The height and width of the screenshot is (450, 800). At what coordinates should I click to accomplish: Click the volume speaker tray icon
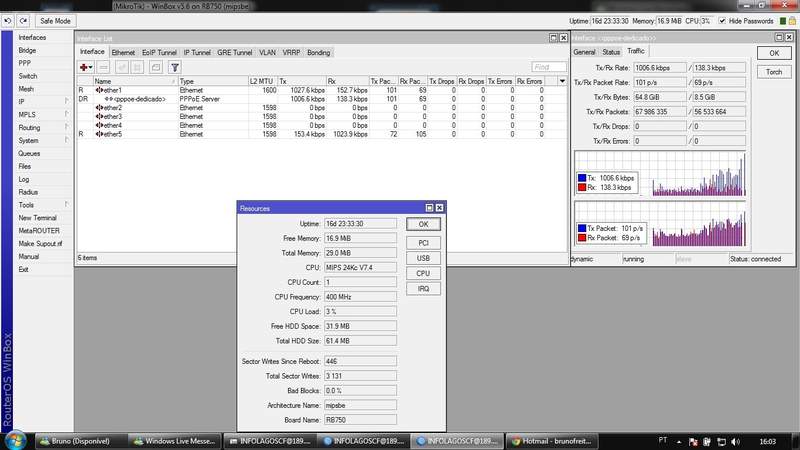[x=735, y=441]
